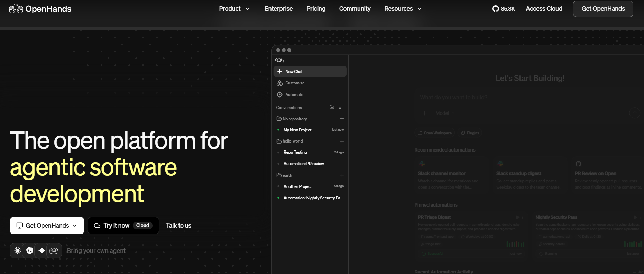Click the Get OpenHands button in the header
The width and height of the screenshot is (644, 274).
click(x=603, y=9)
